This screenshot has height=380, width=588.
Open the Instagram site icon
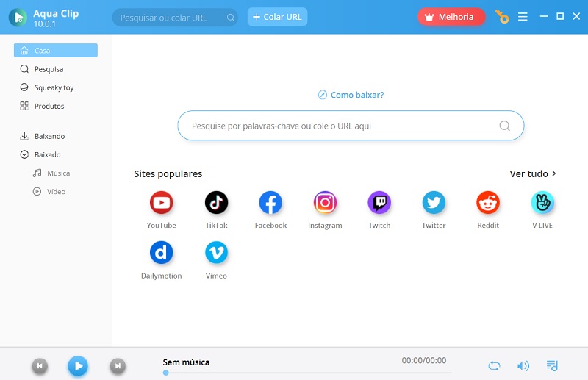[325, 203]
